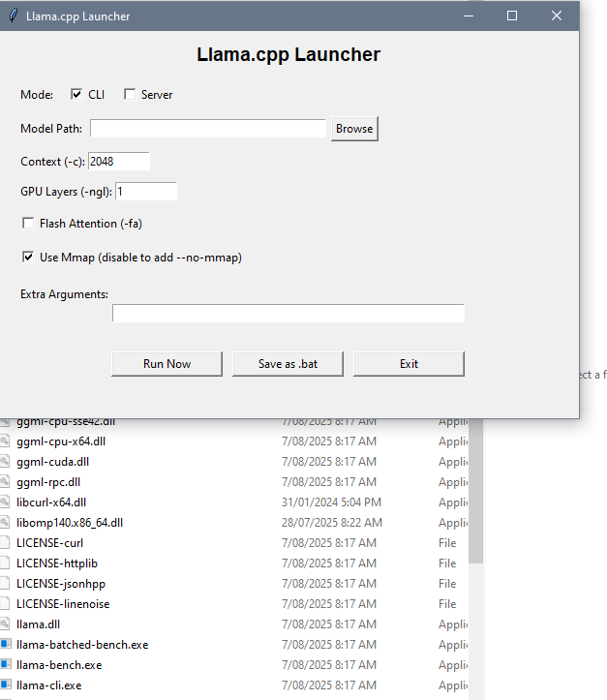Image resolution: width=607 pixels, height=700 pixels.
Task: Click the libcurl-x64.dll file icon
Action: pyautogui.click(x=5, y=502)
